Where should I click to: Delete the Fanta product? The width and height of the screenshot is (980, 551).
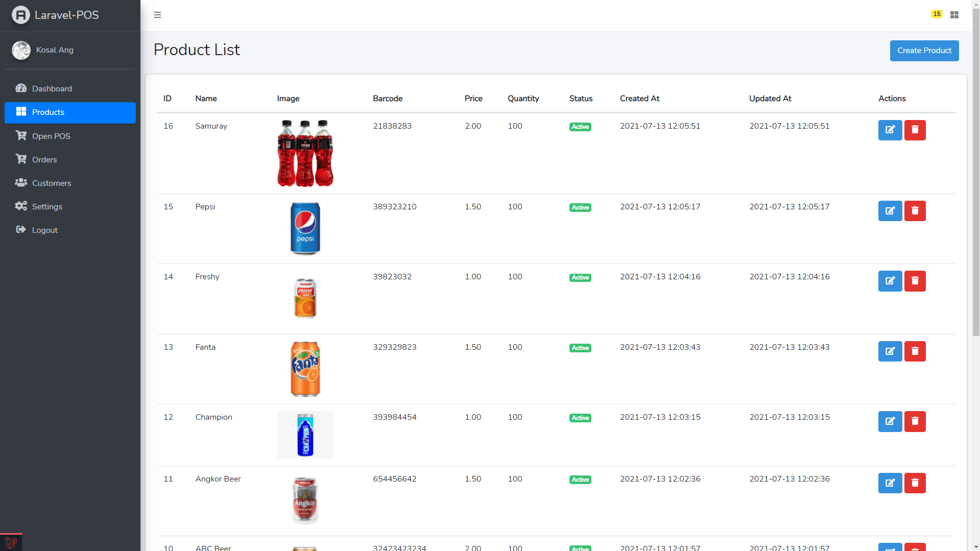pos(915,351)
